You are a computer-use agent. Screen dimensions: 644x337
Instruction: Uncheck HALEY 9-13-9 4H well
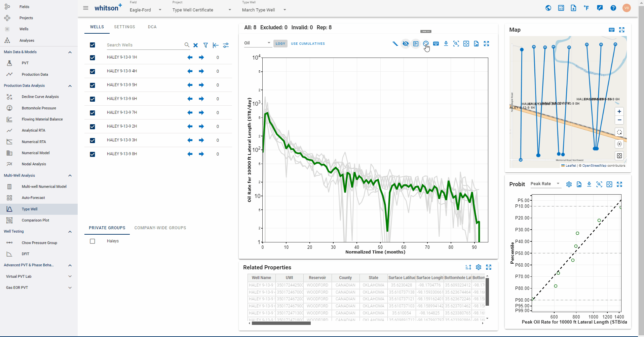coord(92,71)
